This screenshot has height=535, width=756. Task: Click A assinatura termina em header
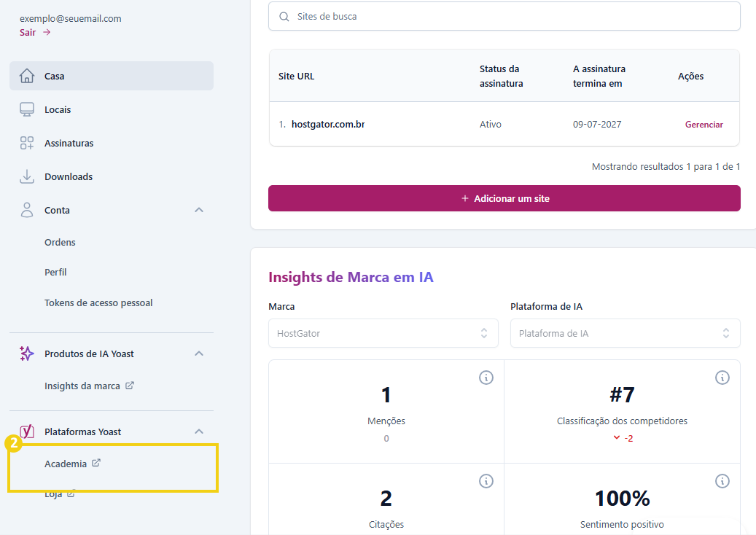(599, 76)
